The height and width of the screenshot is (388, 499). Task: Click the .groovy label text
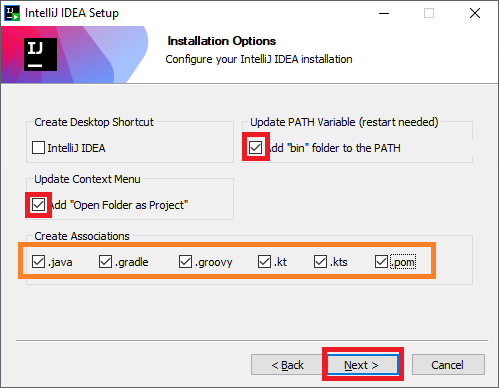tap(214, 263)
